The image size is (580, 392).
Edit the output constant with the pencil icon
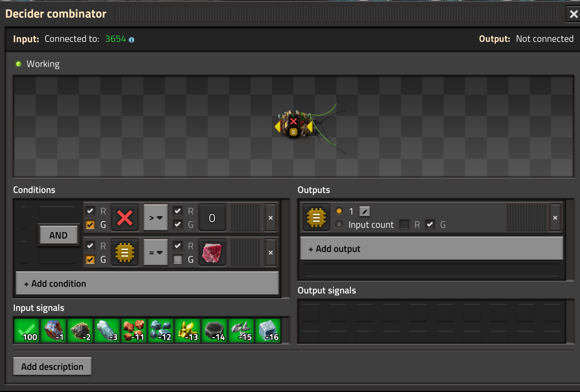(365, 211)
